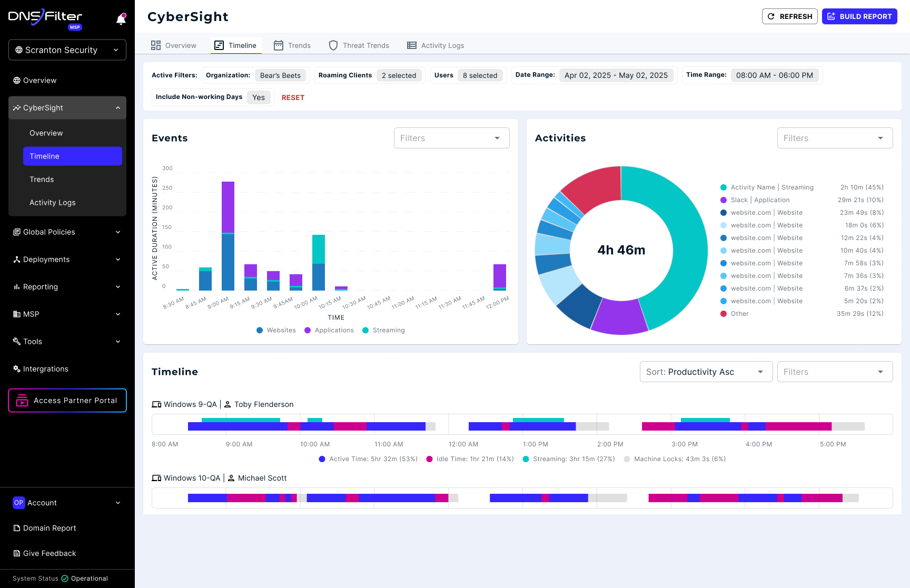Expand the Global Policies sidebar section
Viewport: 910px width, 588px height.
(67, 232)
